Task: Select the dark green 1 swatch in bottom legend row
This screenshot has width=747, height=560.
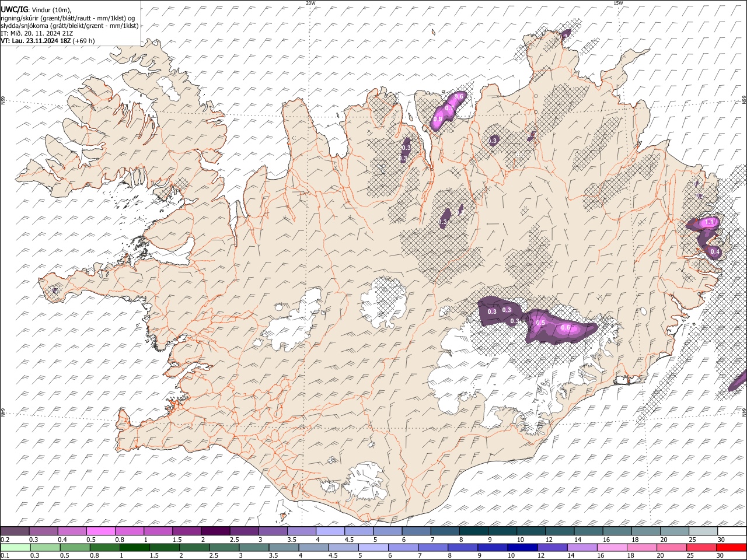Action: click(x=134, y=547)
